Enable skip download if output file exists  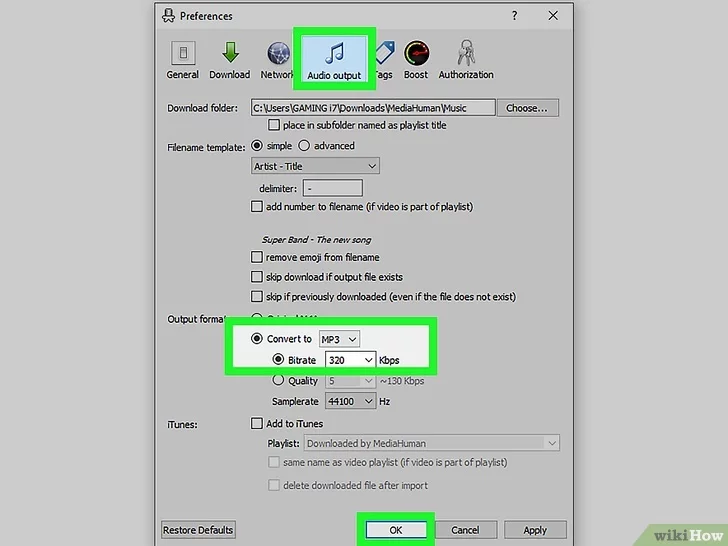(256, 277)
